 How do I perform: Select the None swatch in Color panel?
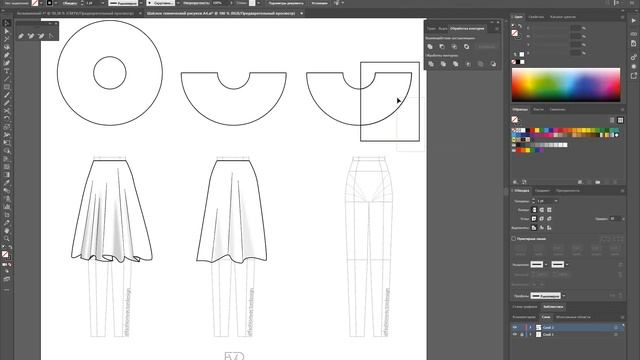click(x=514, y=62)
